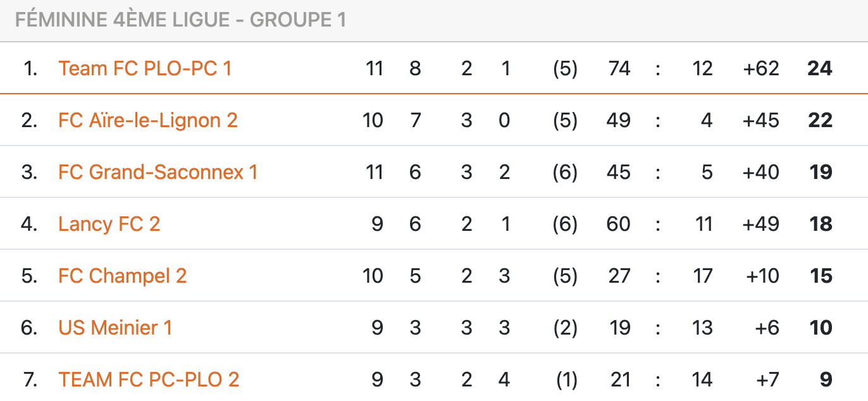868x401 pixels.
Task: Open FC Aïre-le-Lignon 2 team page
Action: pos(147,120)
